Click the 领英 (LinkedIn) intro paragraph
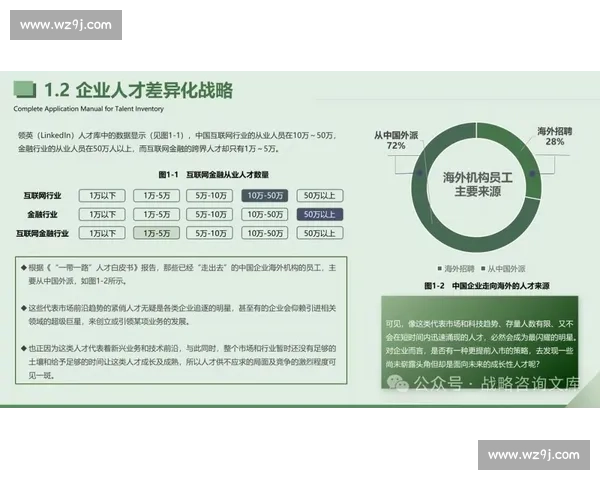The height and width of the screenshot is (480, 600). pos(177,142)
